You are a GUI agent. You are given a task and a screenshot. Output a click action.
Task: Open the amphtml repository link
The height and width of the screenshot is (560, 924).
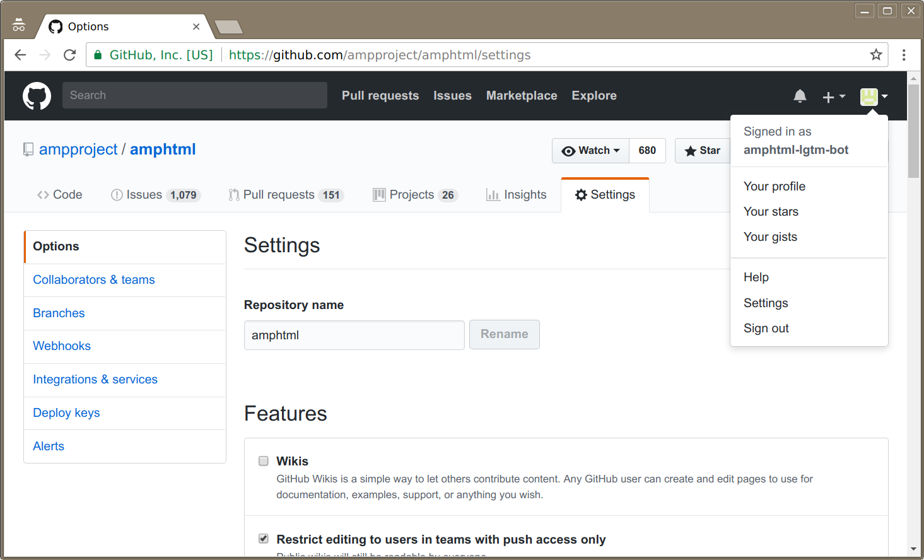point(163,149)
